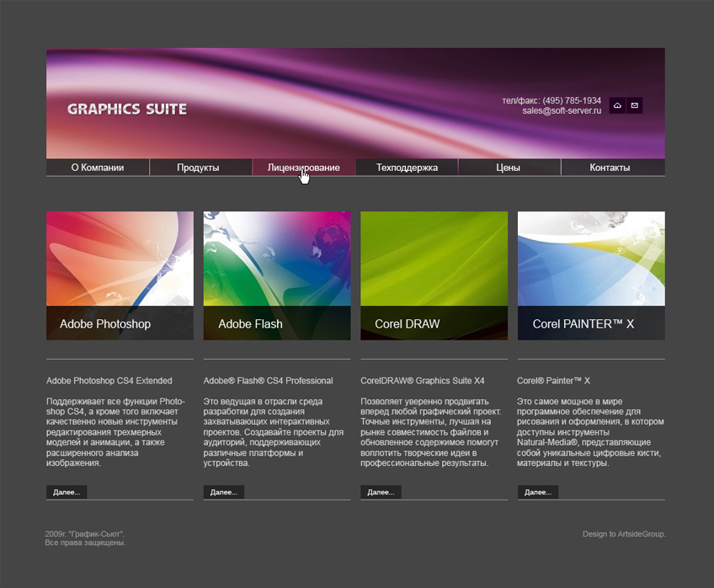Open email via the envelope icon
This screenshot has height=588, width=714.
[x=636, y=105]
